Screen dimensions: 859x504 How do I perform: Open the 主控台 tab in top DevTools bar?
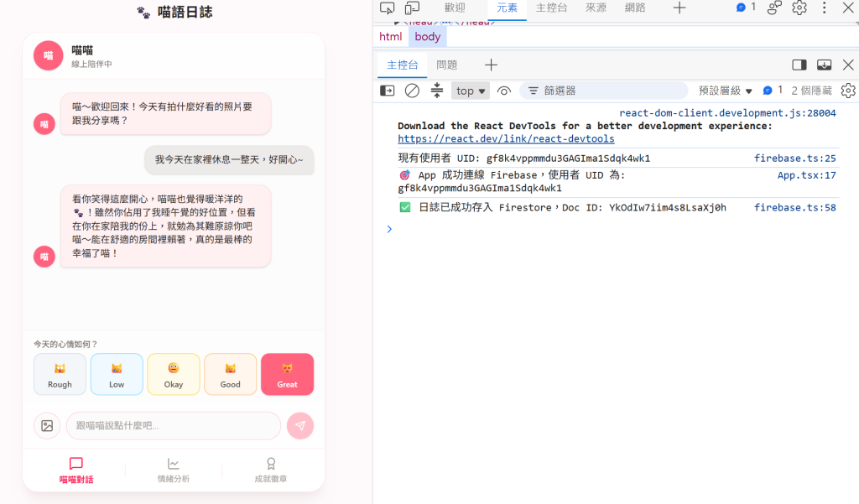click(x=551, y=8)
